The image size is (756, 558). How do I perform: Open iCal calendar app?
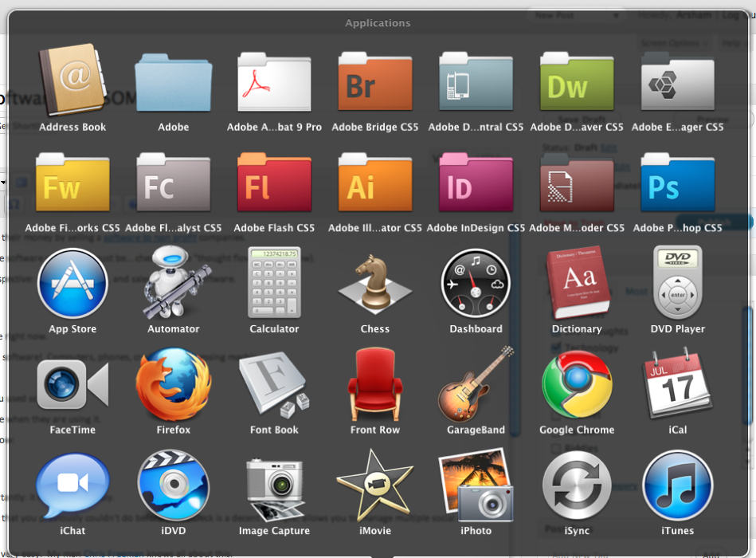click(x=677, y=384)
